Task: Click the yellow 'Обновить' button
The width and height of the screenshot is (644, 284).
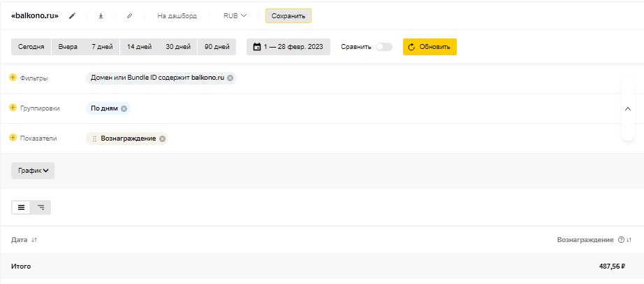Action: click(x=430, y=47)
